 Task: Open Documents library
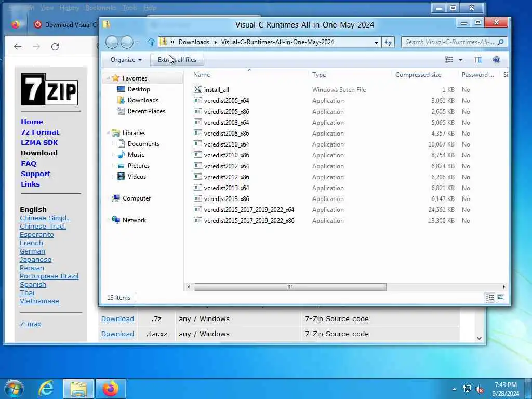point(143,144)
